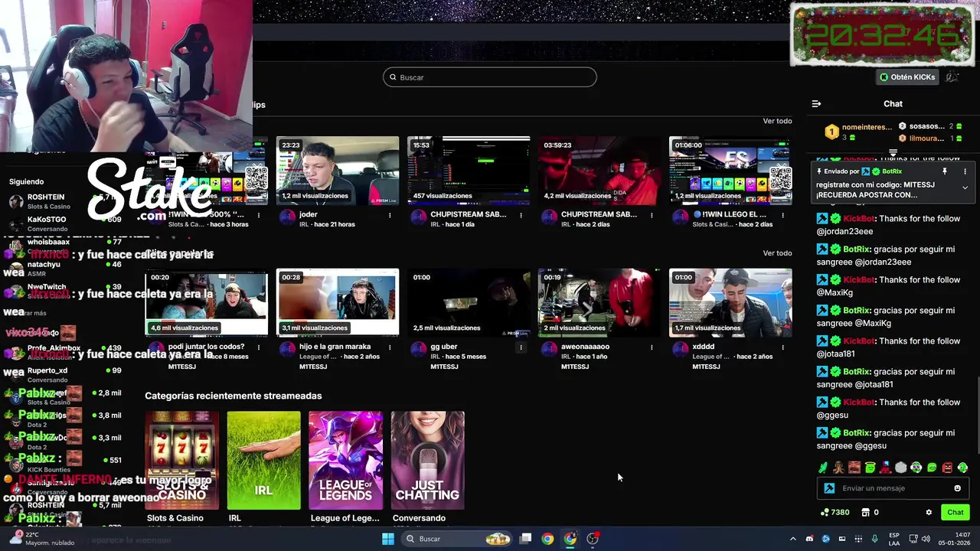Screen dimensions: 980x551
Task: Open the icon beside Obtén KICKs
Action: point(952,77)
